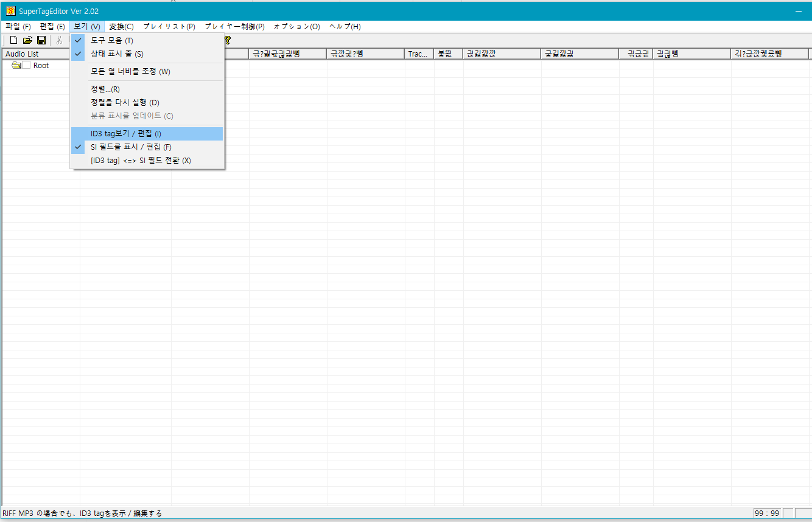Image resolution: width=812 pixels, height=522 pixels.
Task: Toggle SI 필드를 표시 / 편집 (F)
Action: click(x=147, y=147)
